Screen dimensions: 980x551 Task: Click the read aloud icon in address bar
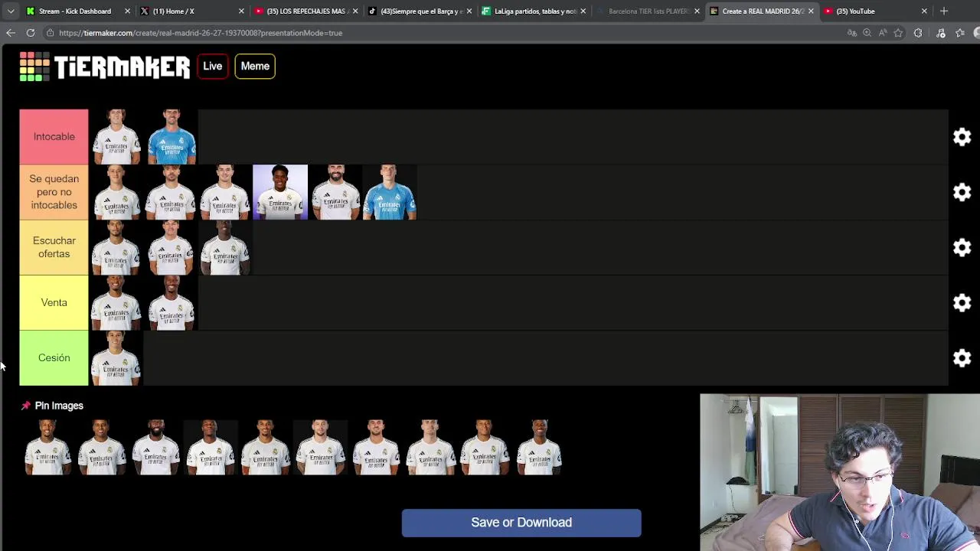[x=883, y=33]
